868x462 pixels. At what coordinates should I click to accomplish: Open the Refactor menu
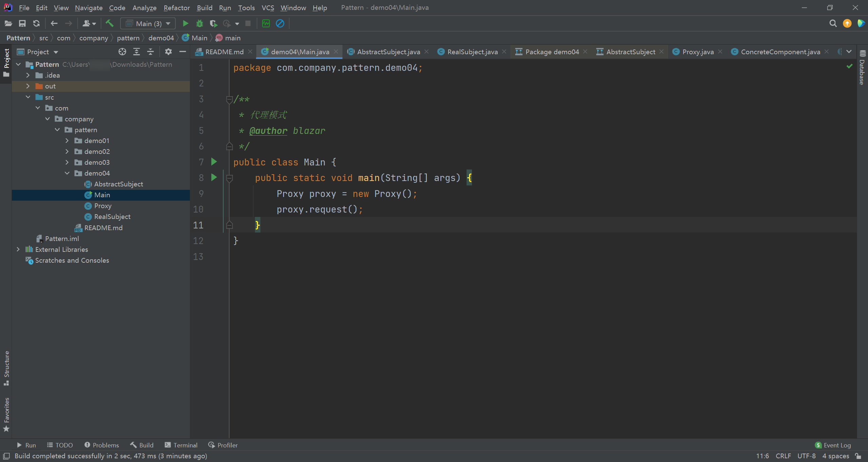click(176, 7)
